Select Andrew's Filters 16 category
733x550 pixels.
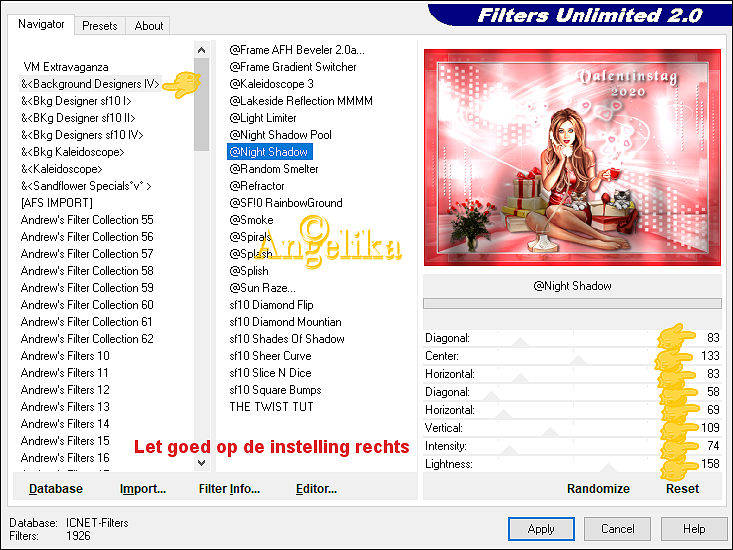tap(65, 457)
